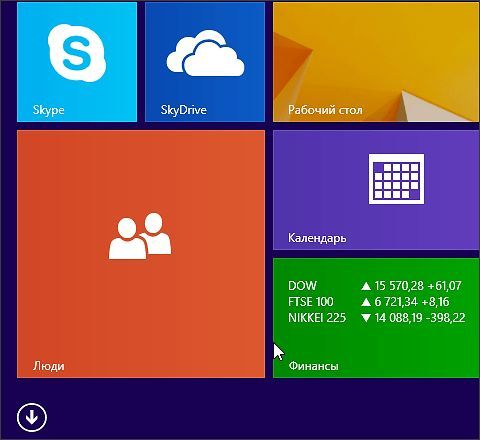480x440 pixels.
Task: Click the DOW index row
Action: [x=375, y=286]
